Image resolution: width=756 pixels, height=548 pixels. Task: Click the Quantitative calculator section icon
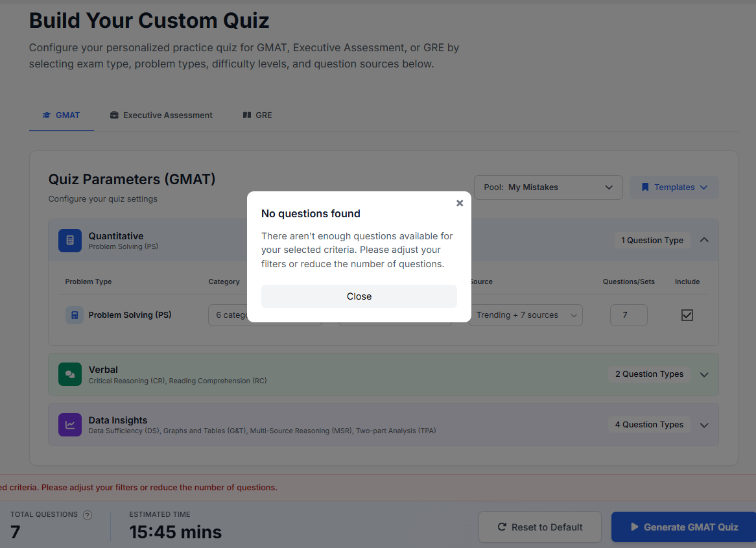pyautogui.click(x=70, y=240)
